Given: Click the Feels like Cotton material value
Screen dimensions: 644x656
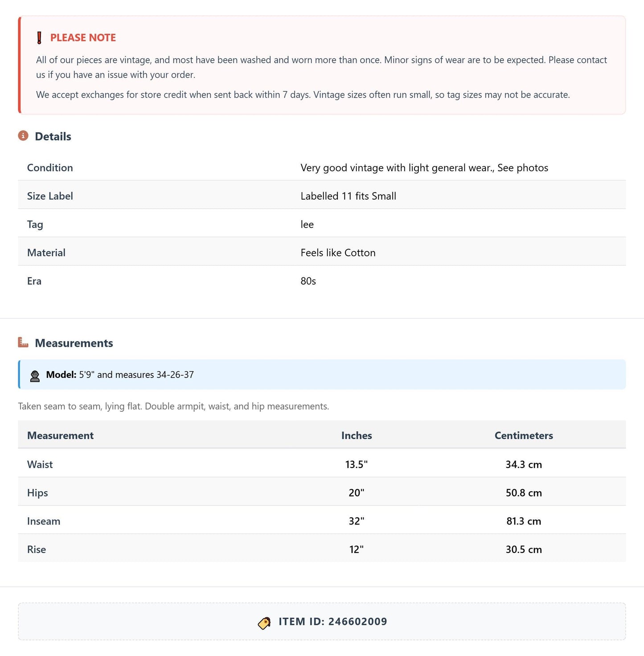Looking at the screenshot, I should 338,253.
